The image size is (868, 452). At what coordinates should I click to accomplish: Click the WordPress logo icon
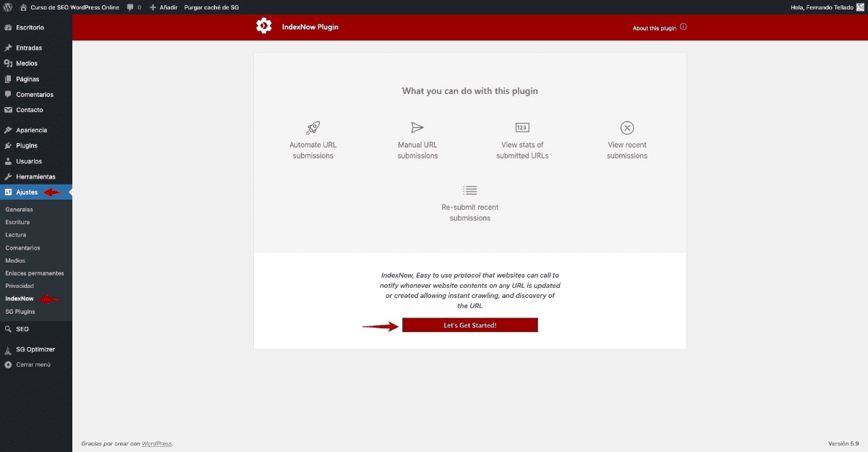click(7, 7)
